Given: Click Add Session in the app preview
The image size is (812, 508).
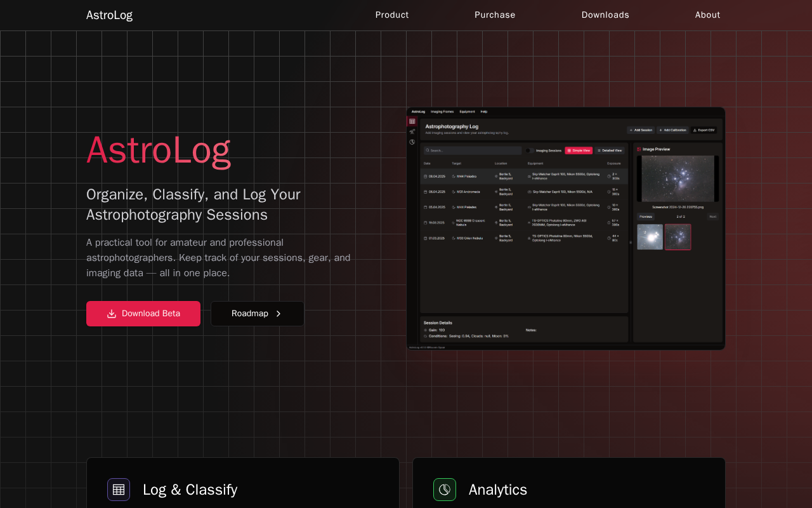Looking at the screenshot, I should coord(641,130).
